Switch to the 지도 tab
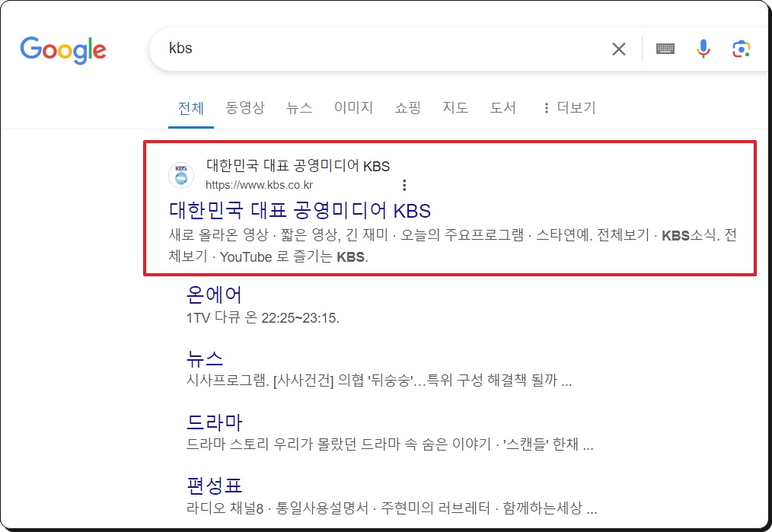Viewport: 772px width, 532px height. pos(455,107)
